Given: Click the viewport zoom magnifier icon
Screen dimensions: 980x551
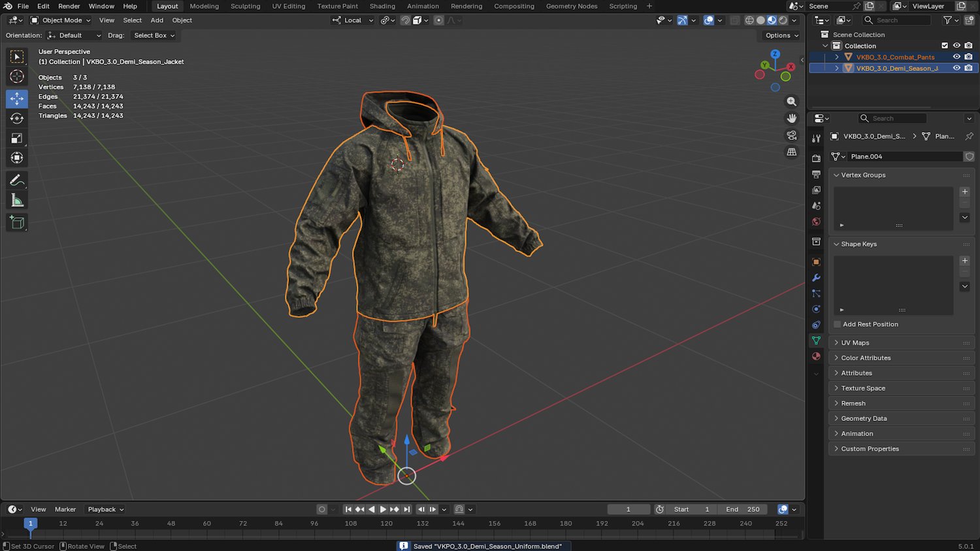Looking at the screenshot, I should (x=791, y=101).
